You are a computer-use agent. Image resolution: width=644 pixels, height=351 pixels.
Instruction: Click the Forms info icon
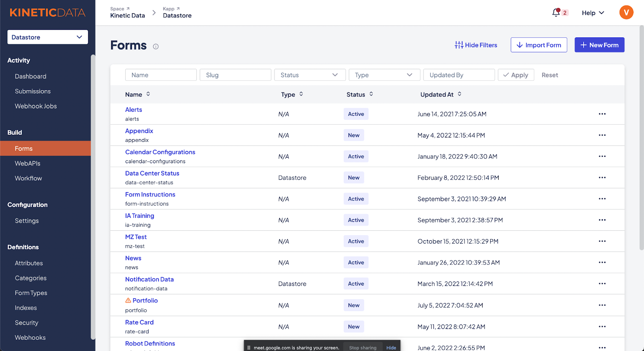(156, 47)
